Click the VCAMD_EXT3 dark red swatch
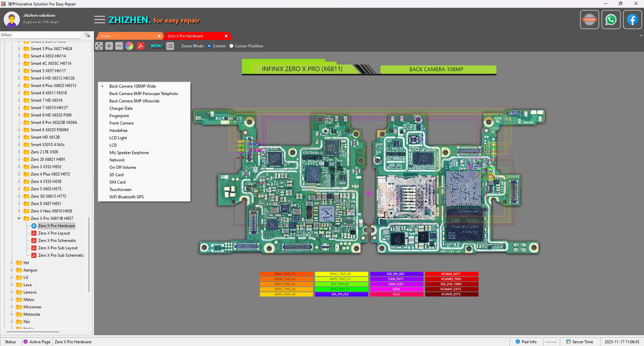 pyautogui.click(x=451, y=294)
